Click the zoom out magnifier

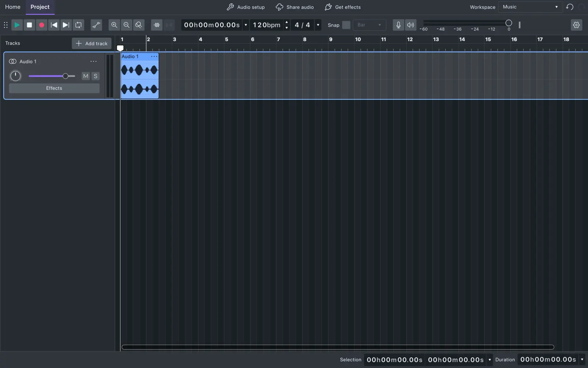tap(126, 25)
